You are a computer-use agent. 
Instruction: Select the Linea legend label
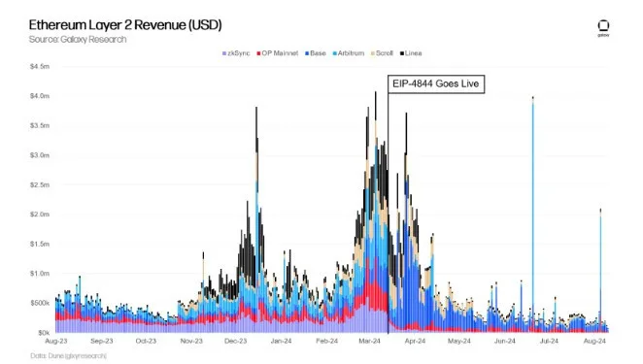click(414, 53)
